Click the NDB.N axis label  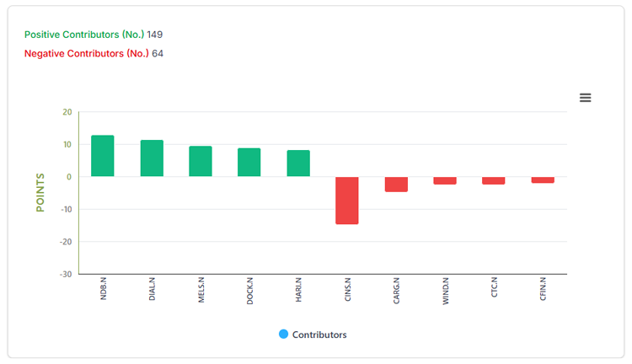point(103,289)
